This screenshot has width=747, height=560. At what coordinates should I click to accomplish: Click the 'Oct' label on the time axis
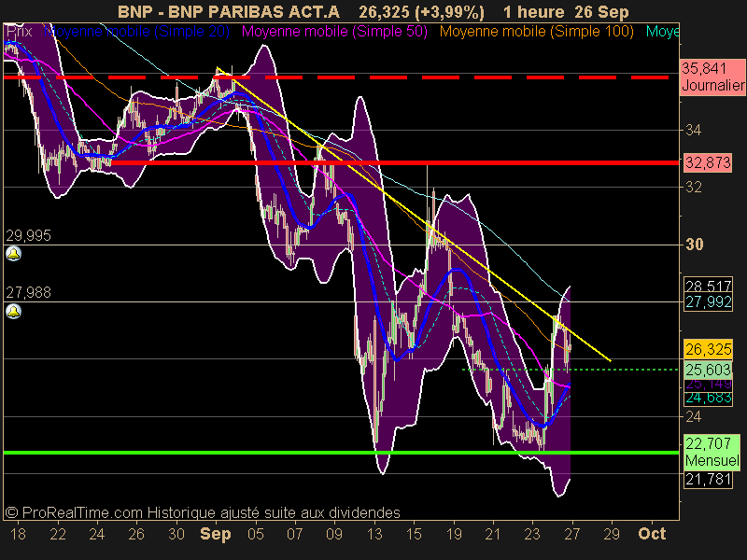(x=652, y=533)
